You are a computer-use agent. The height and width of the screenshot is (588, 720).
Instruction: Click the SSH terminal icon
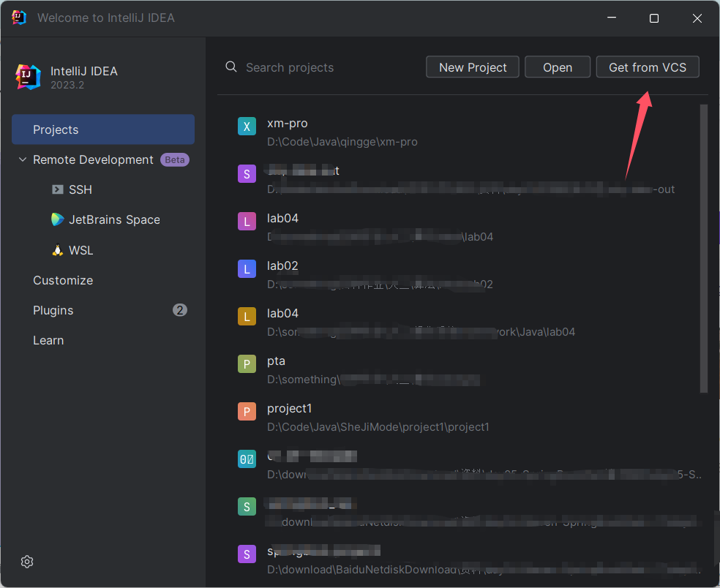57,189
